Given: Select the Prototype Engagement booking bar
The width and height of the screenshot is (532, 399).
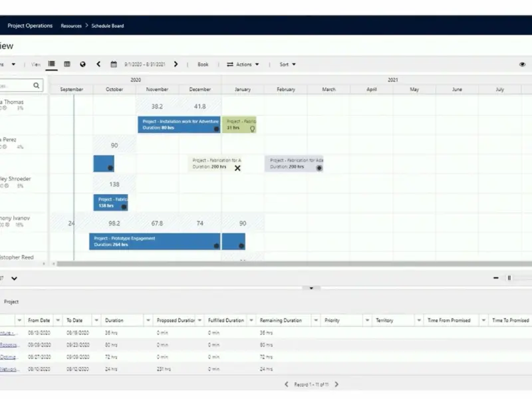Looking at the screenshot, I should point(154,241).
